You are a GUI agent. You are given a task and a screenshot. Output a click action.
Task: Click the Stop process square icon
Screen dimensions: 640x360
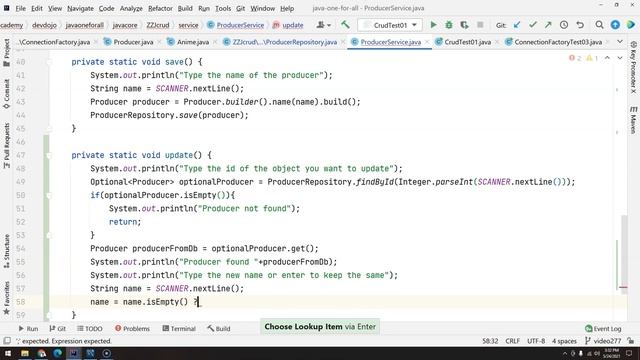pos(480,25)
